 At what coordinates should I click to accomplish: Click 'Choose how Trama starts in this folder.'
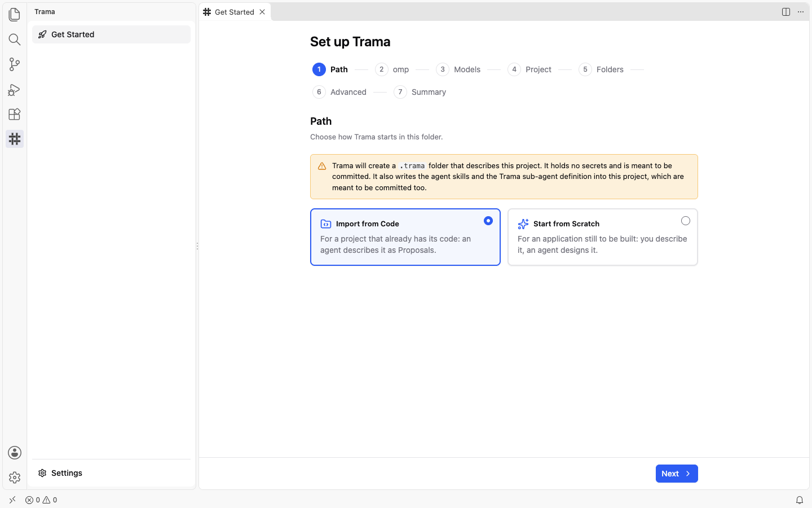tap(377, 137)
